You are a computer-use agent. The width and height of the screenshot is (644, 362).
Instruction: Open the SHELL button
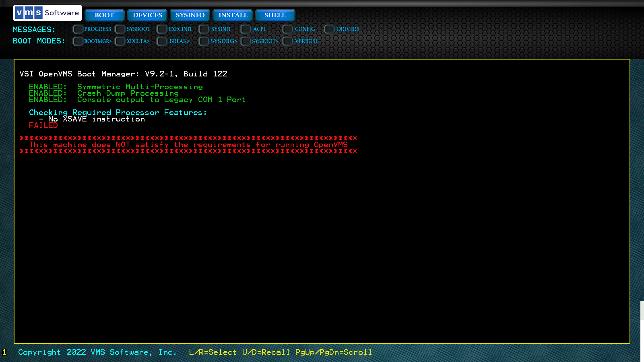pyautogui.click(x=275, y=15)
